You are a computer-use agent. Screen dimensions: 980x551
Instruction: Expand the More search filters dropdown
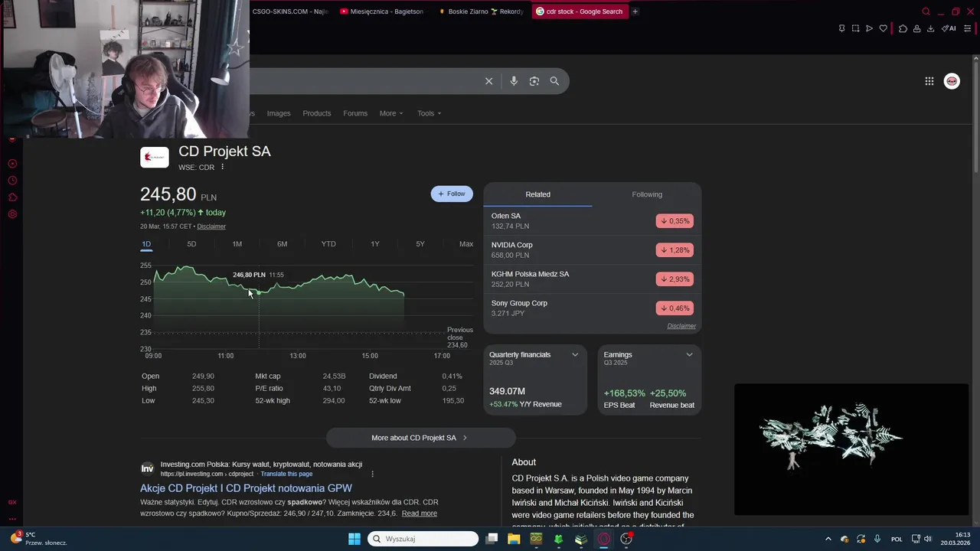point(391,113)
